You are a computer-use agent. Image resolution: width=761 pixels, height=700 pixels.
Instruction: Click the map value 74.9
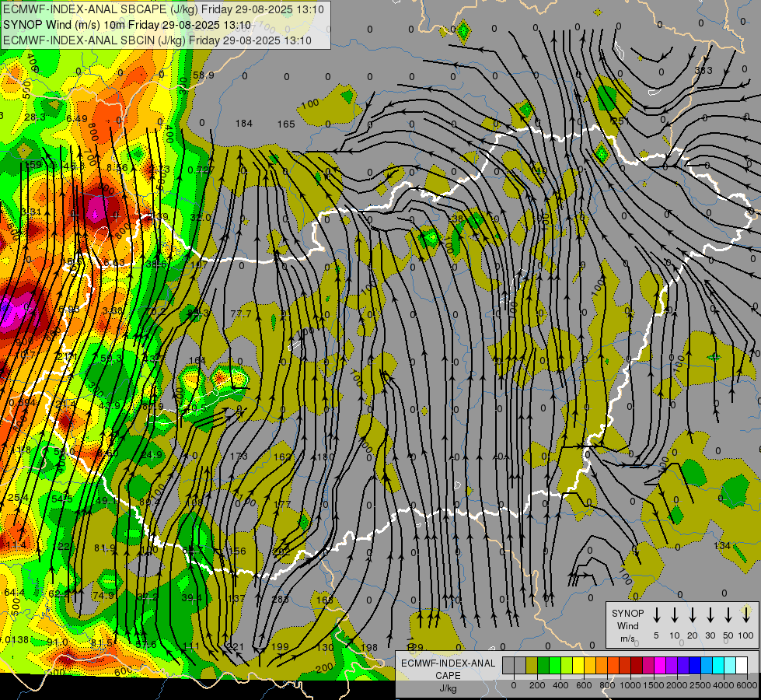103,595
